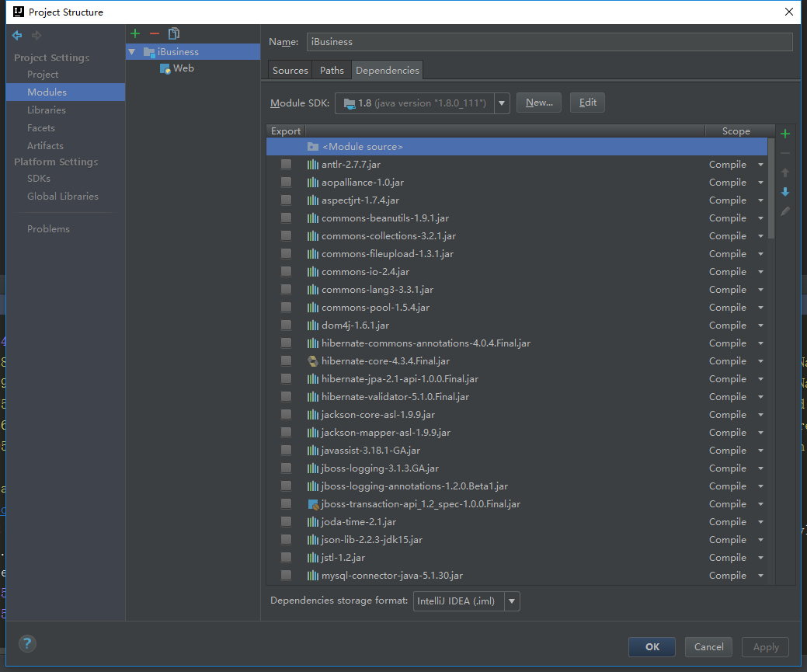This screenshot has height=672, width=807.
Task: Click the jstl-1.2.jar library icon
Action: pos(313,558)
